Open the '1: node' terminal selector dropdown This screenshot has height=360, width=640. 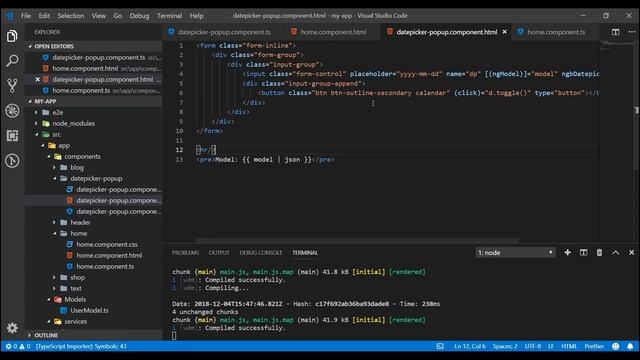click(515, 253)
